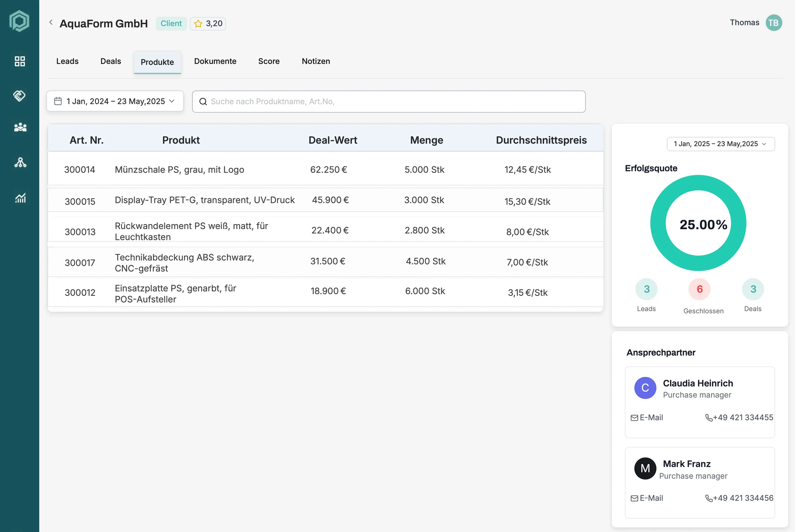Open the handshake deals icon in sidebar
795x532 pixels.
tap(19, 96)
